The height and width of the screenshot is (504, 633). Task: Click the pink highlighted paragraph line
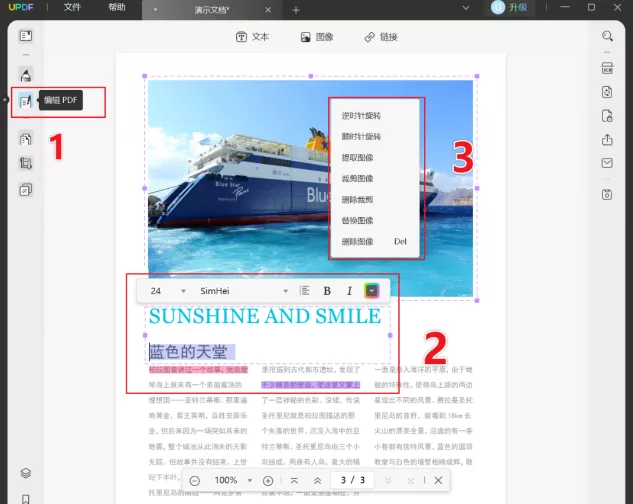[198, 370]
